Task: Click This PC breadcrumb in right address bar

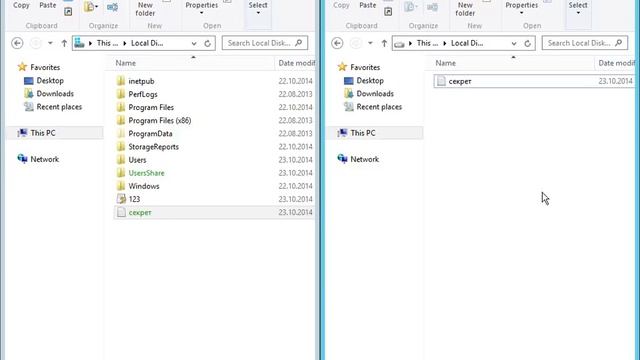Action: (427, 43)
